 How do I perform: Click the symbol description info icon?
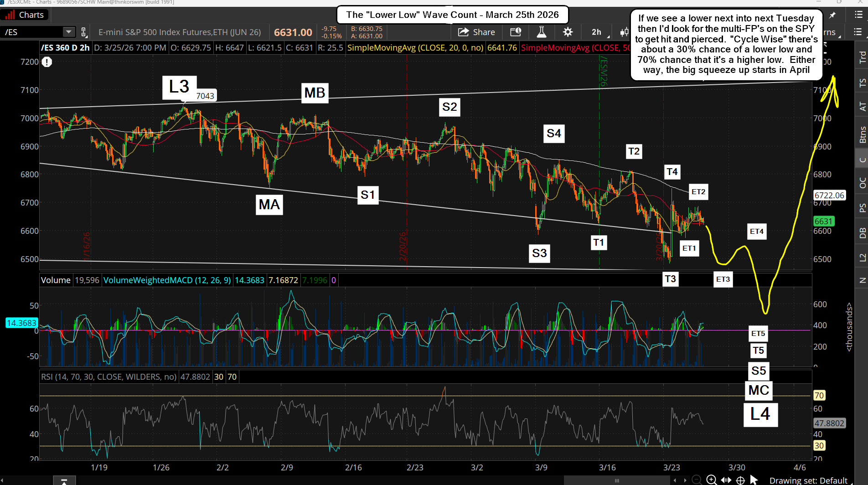click(516, 32)
